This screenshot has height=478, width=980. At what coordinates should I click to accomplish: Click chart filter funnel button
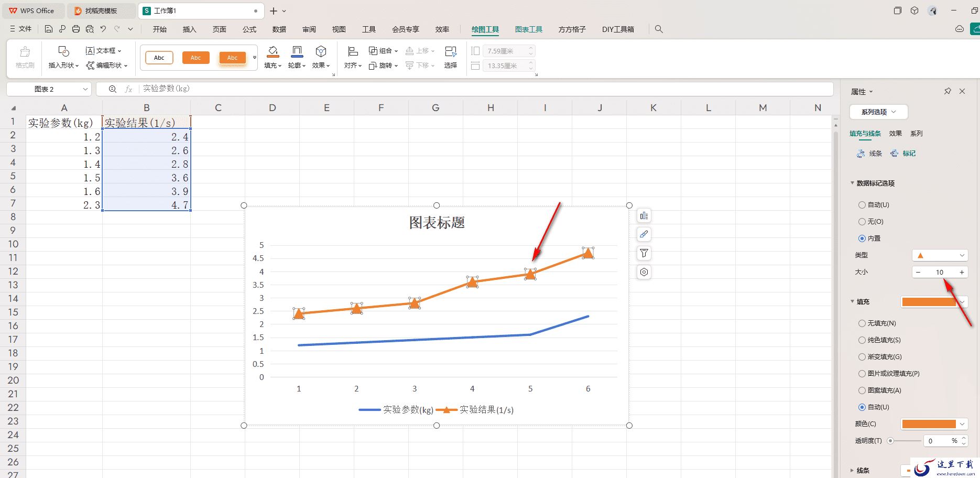pos(644,253)
